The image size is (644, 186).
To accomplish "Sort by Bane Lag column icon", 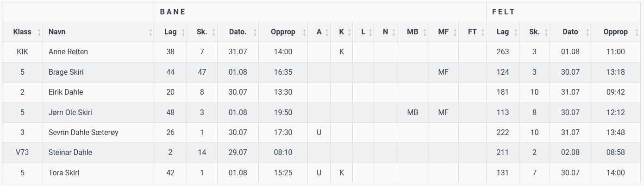I will pos(183,32).
